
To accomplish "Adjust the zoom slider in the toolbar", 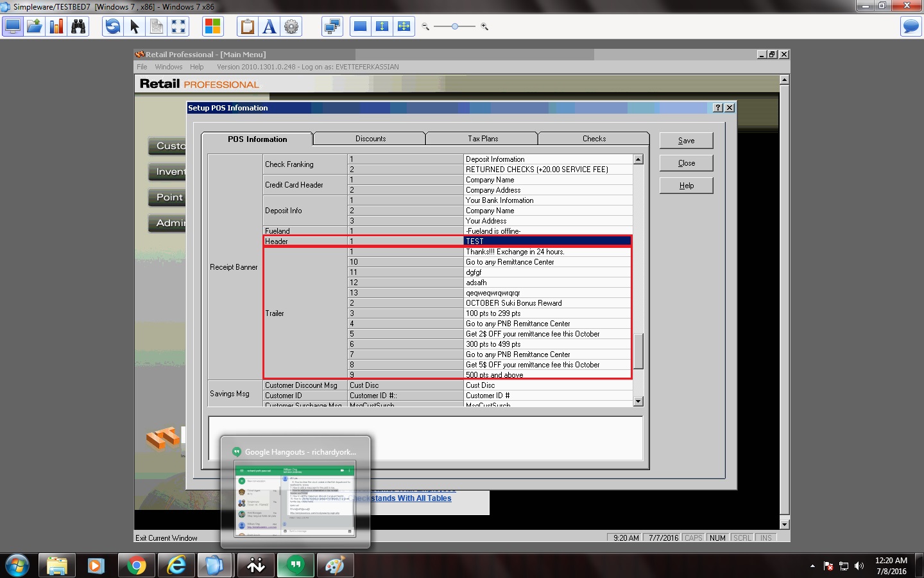I will (455, 26).
